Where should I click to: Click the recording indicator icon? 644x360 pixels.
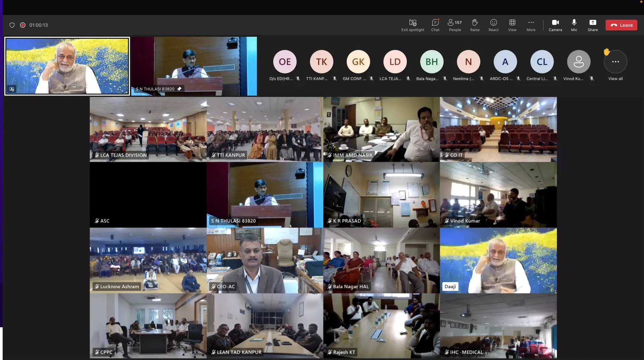click(x=23, y=25)
